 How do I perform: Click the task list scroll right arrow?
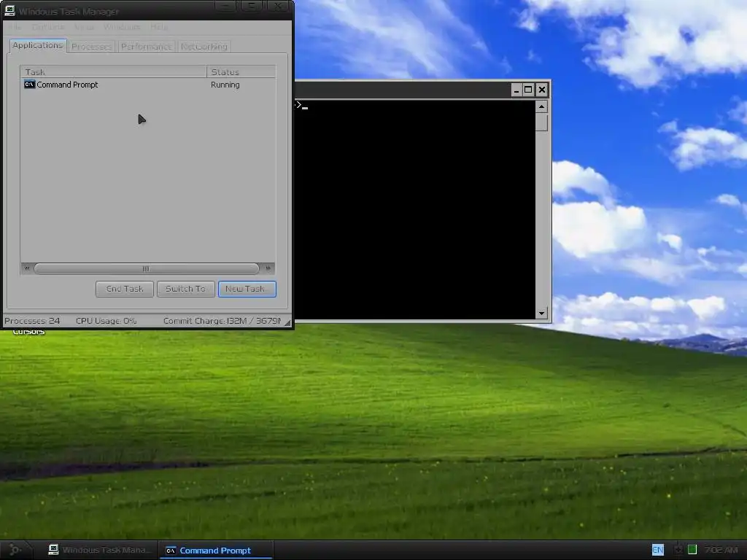point(268,268)
